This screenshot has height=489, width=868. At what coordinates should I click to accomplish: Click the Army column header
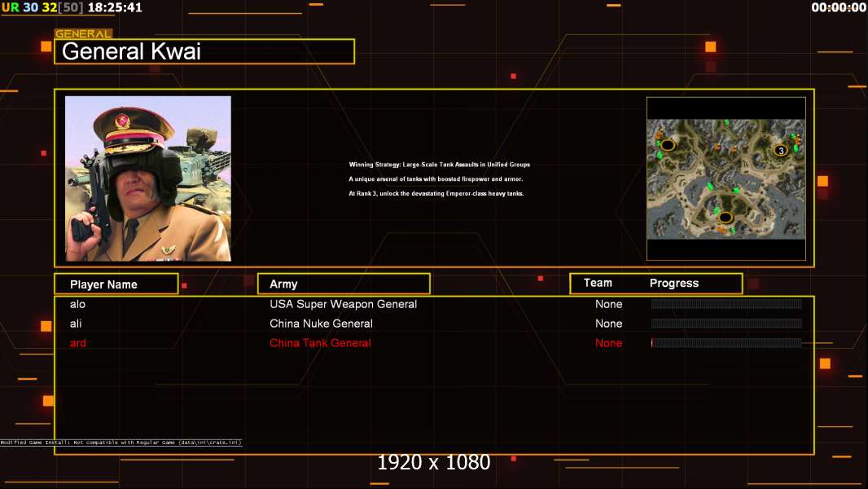(344, 284)
